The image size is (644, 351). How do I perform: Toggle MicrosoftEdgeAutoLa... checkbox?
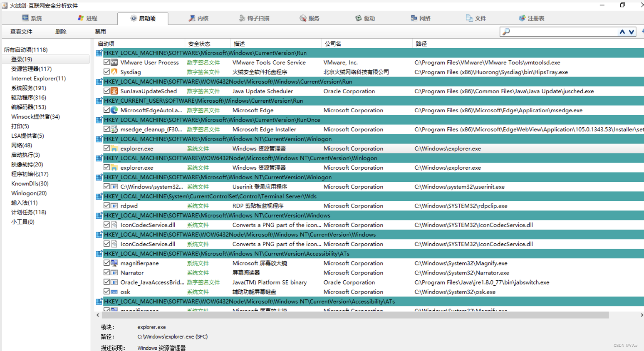[107, 110]
